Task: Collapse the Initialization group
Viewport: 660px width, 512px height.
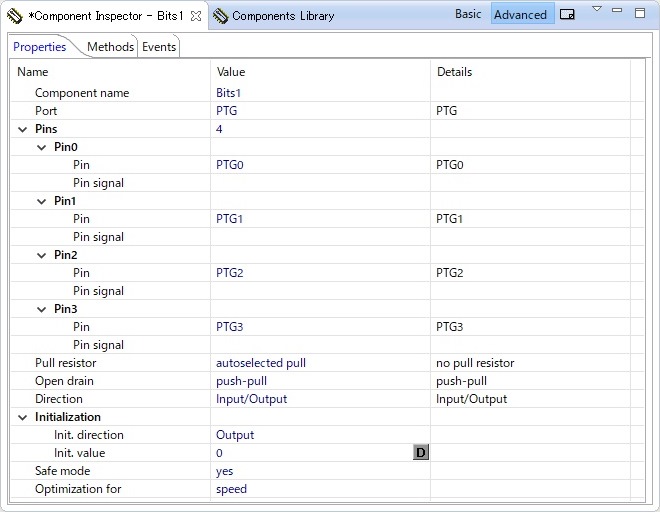Action: [x=23, y=417]
